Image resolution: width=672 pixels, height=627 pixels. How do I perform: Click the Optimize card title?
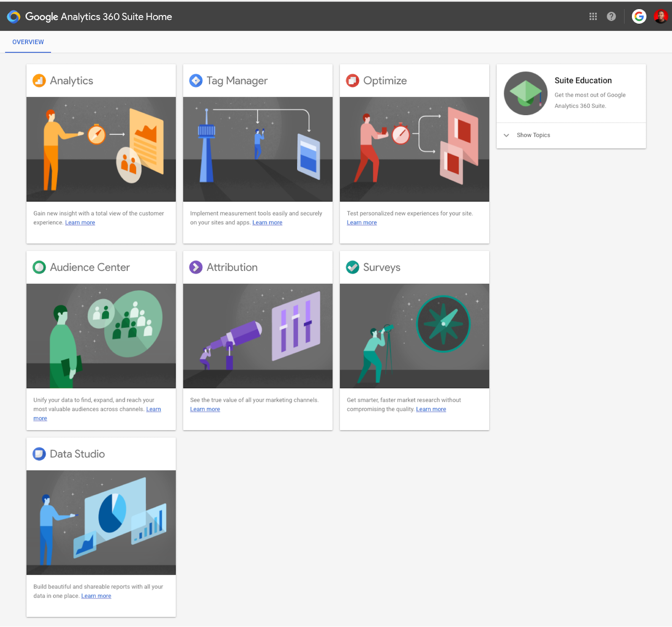click(385, 81)
